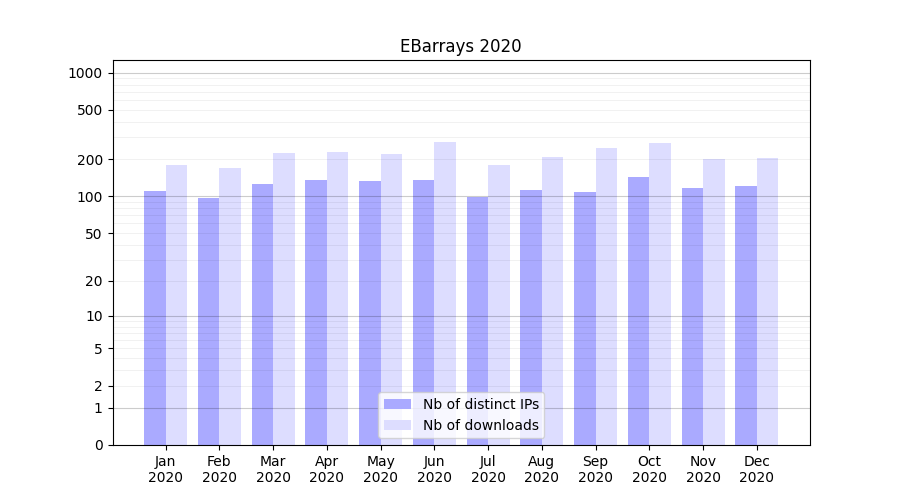Click the 'Nb of distinct IPs' legend color swatch

pyautogui.click(x=397, y=404)
